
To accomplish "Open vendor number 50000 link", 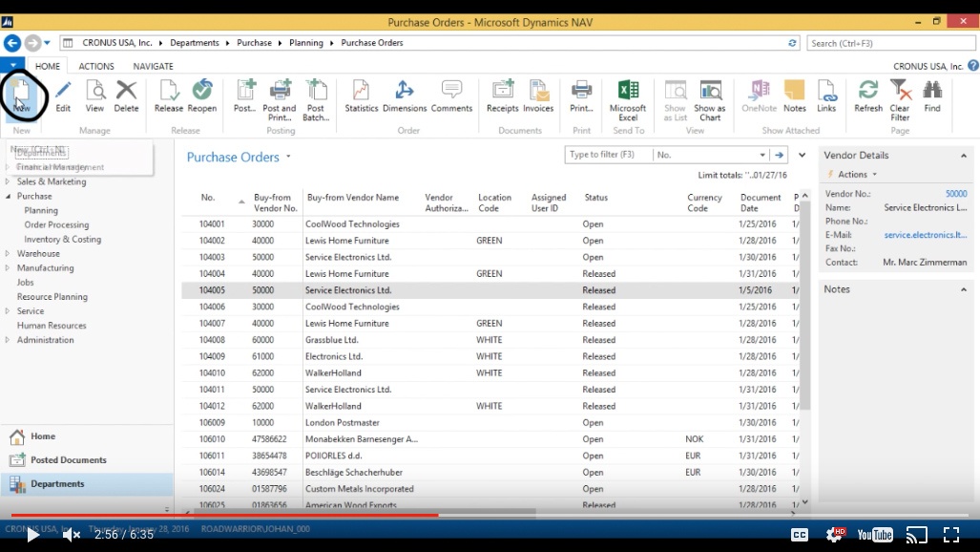I will pyautogui.click(x=955, y=194).
